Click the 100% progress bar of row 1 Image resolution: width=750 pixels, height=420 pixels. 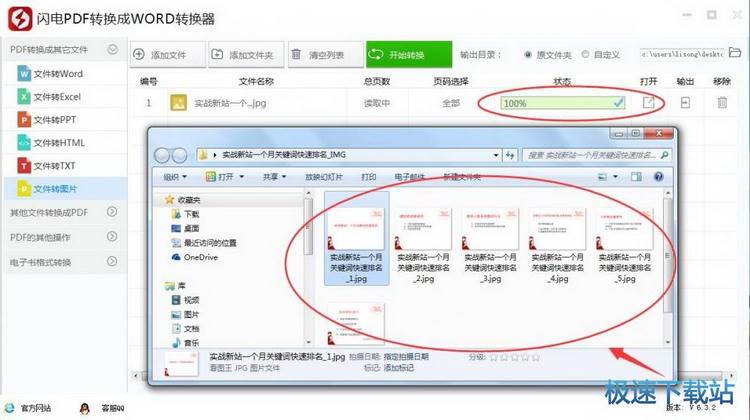tap(562, 103)
